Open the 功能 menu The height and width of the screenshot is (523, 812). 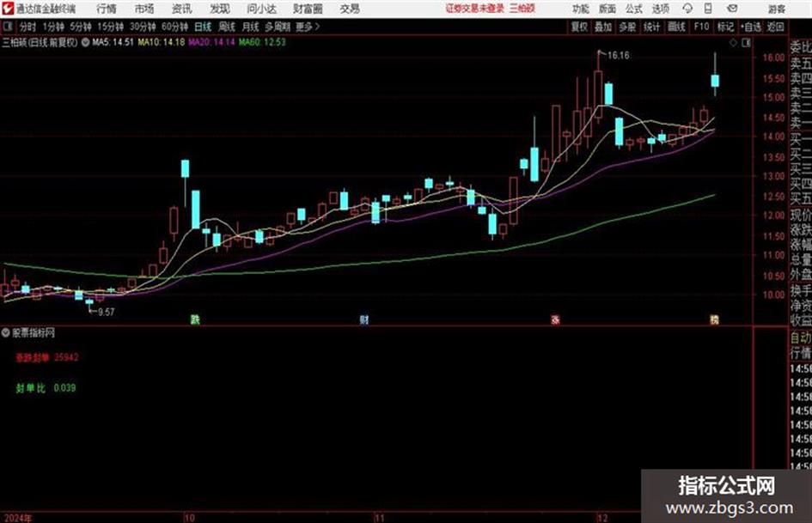click(x=581, y=9)
